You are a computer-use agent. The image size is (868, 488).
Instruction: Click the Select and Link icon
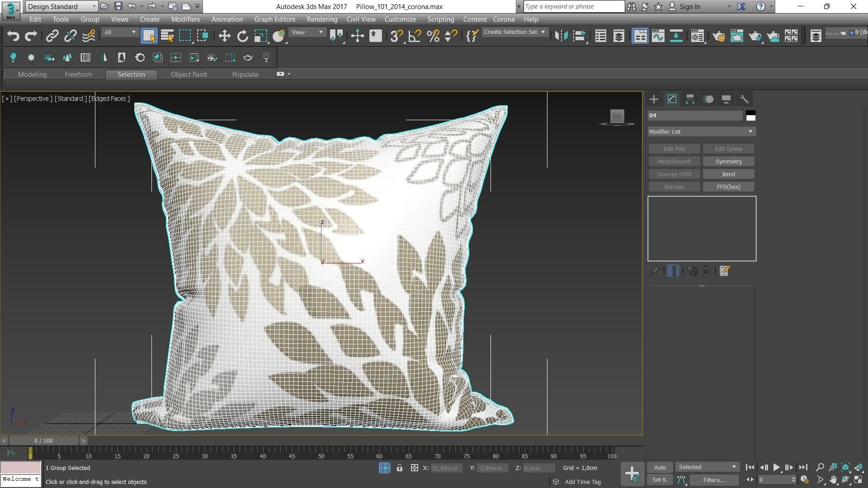[52, 36]
